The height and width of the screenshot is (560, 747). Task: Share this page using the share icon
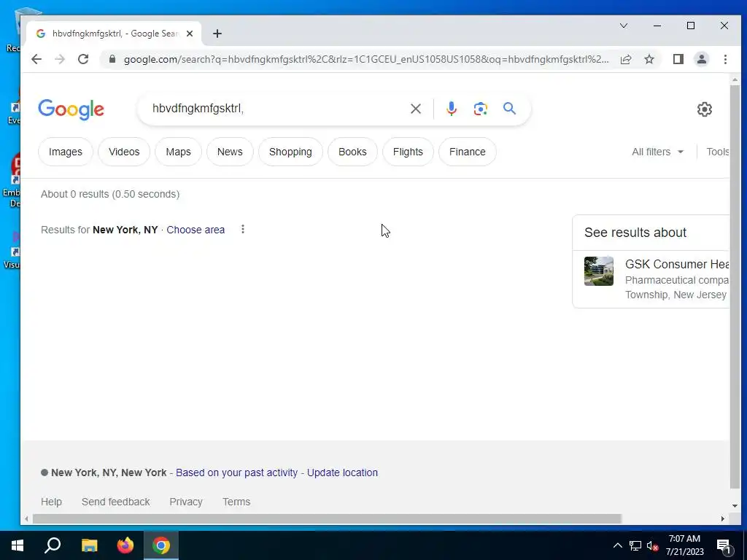pyautogui.click(x=626, y=59)
